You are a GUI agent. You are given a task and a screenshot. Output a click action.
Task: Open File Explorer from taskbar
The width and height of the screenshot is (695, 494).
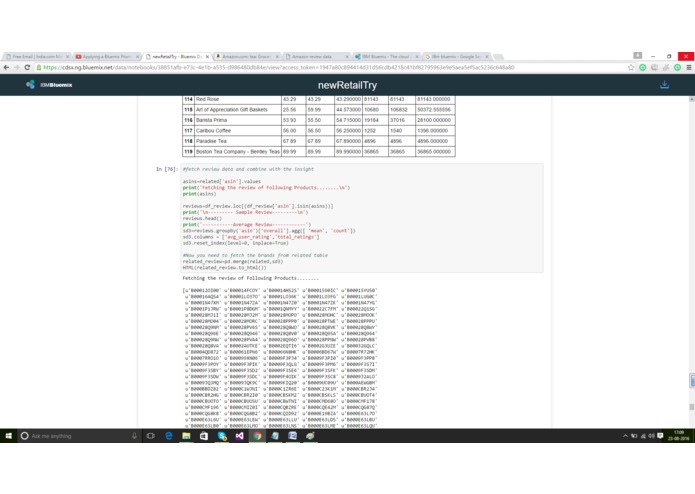pos(186,436)
